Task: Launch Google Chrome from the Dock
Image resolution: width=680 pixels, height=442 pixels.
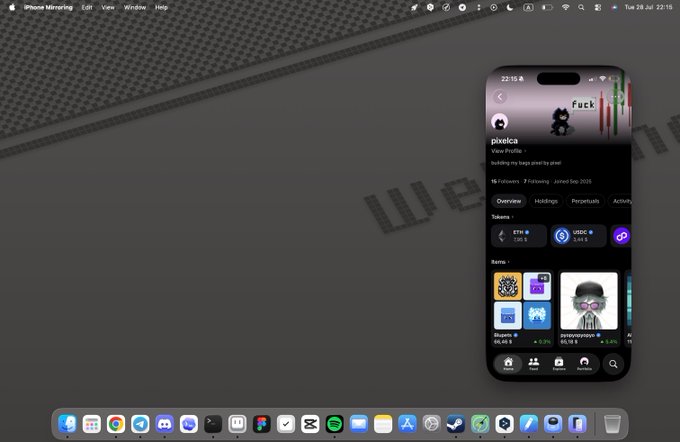Action: click(x=116, y=424)
